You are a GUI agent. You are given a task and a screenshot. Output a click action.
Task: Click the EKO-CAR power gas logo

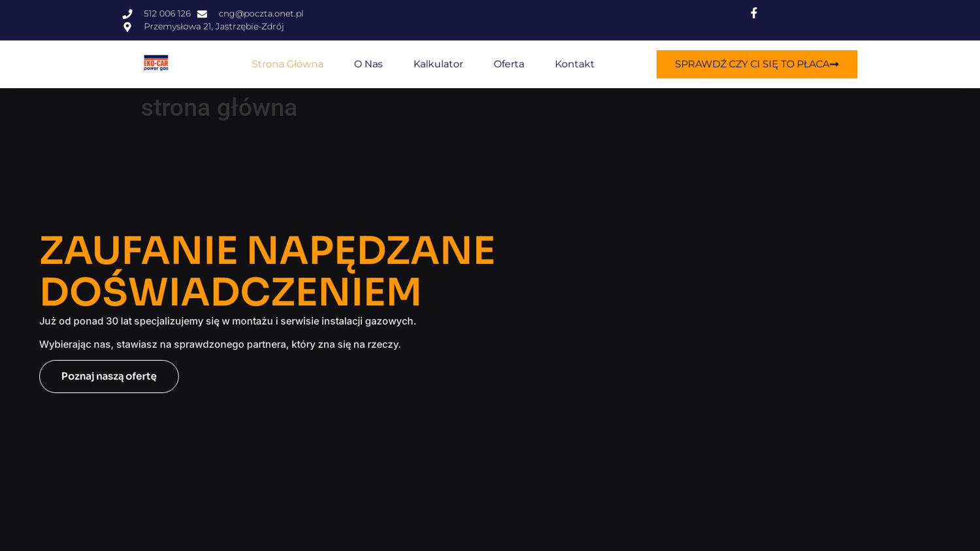coord(156,63)
